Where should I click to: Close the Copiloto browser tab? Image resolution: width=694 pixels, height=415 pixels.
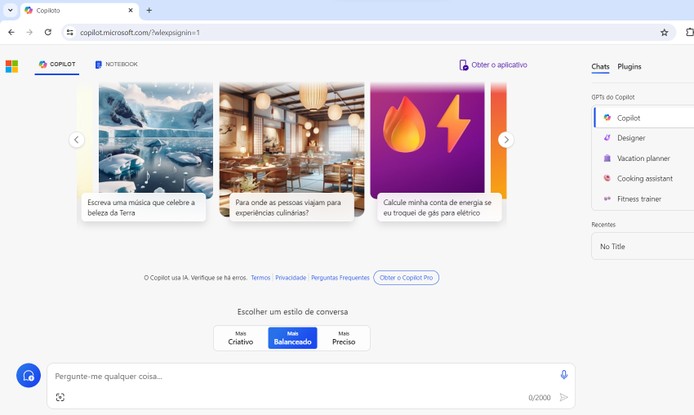coord(131,10)
